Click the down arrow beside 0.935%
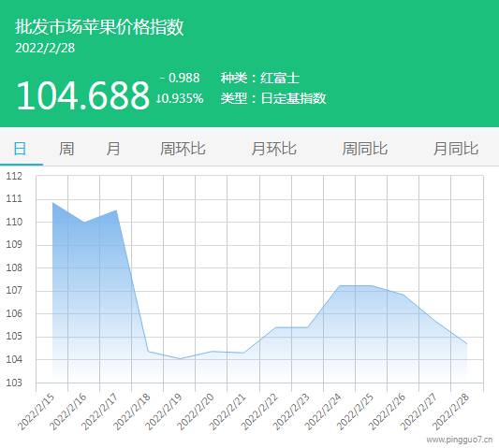499x448 pixels. tap(158, 99)
